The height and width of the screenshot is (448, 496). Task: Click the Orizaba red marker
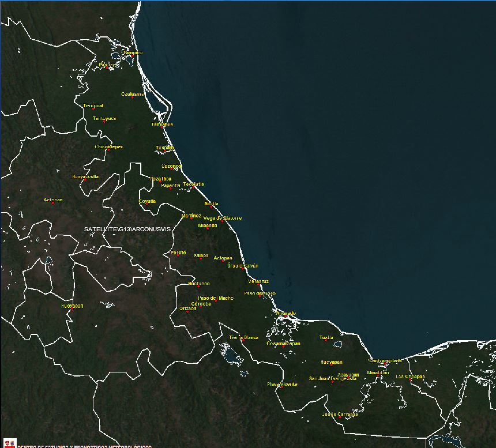coord(187,312)
